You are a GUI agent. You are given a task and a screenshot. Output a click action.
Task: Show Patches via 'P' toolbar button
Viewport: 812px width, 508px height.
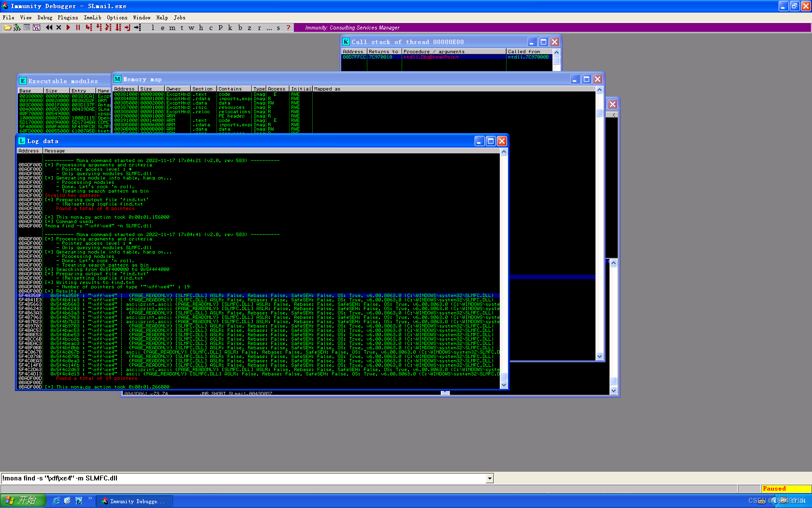pyautogui.click(x=220, y=28)
